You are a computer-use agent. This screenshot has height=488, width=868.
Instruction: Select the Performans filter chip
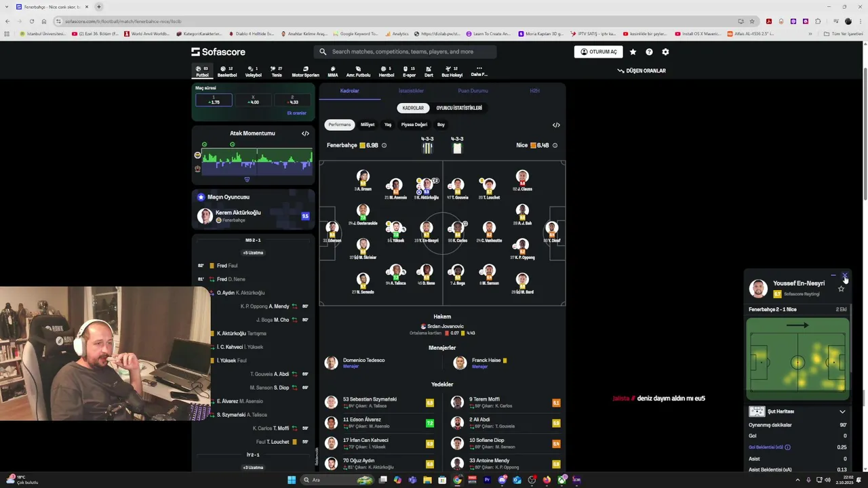[340, 125]
